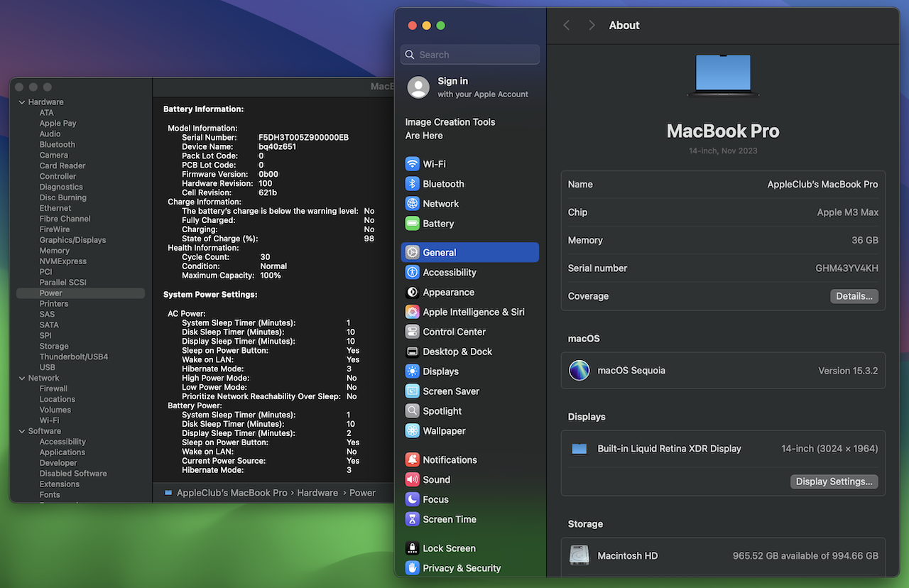Click Hardware in the path bar

[317, 493]
